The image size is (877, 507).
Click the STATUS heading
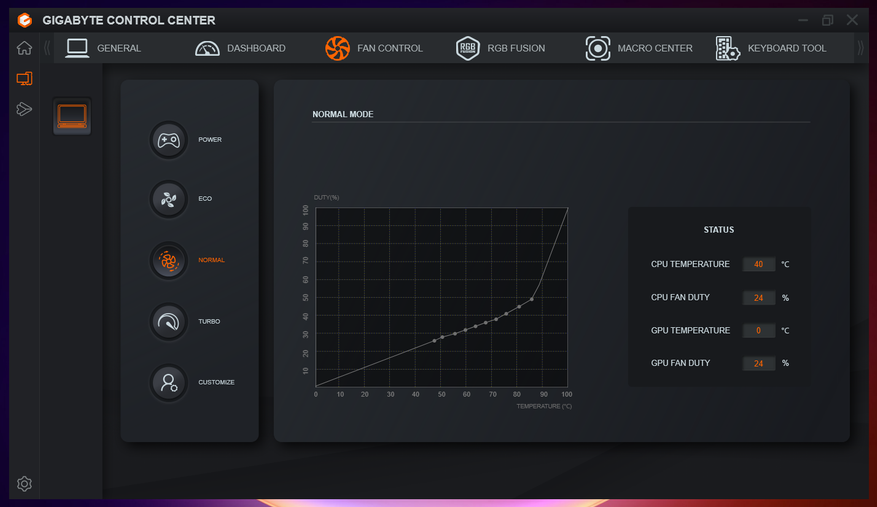tap(719, 230)
